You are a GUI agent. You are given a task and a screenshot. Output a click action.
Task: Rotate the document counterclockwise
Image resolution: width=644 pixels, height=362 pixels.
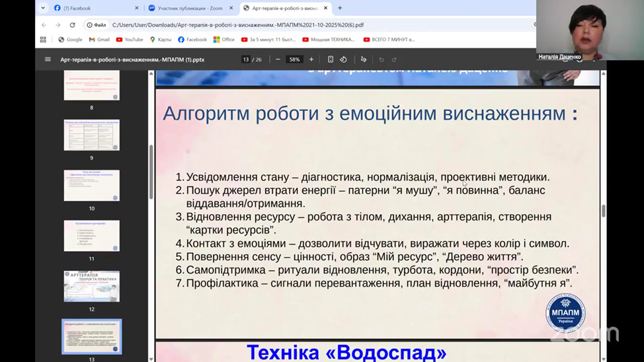coord(343,59)
